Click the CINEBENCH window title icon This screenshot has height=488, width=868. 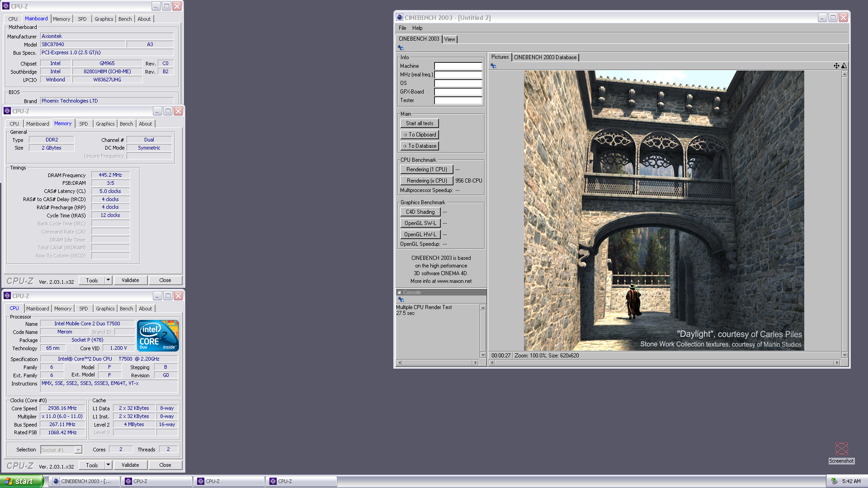(400, 18)
